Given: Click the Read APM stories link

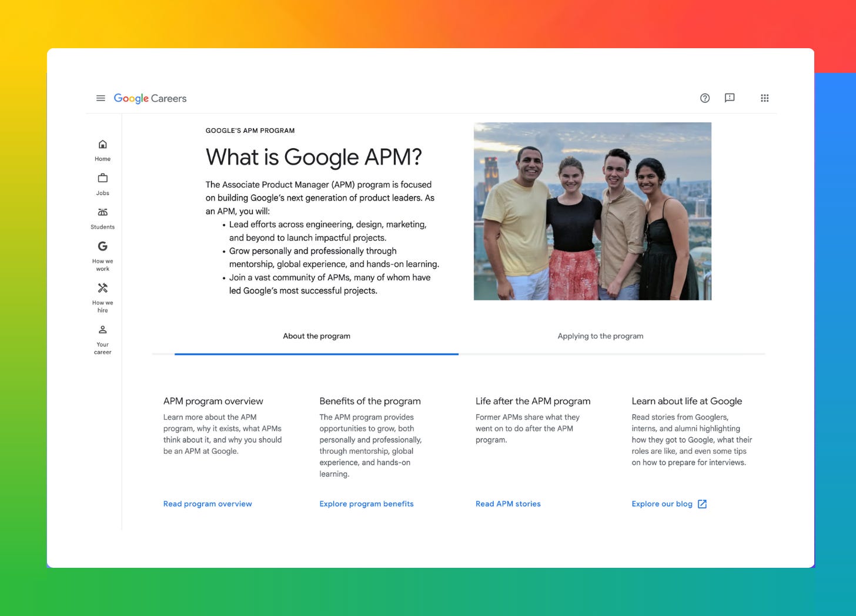Looking at the screenshot, I should pos(508,504).
